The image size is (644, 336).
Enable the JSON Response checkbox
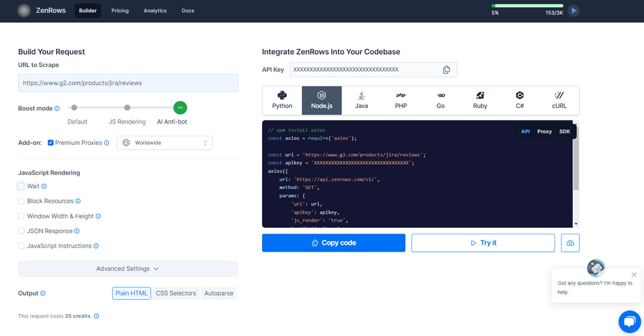coord(21,231)
